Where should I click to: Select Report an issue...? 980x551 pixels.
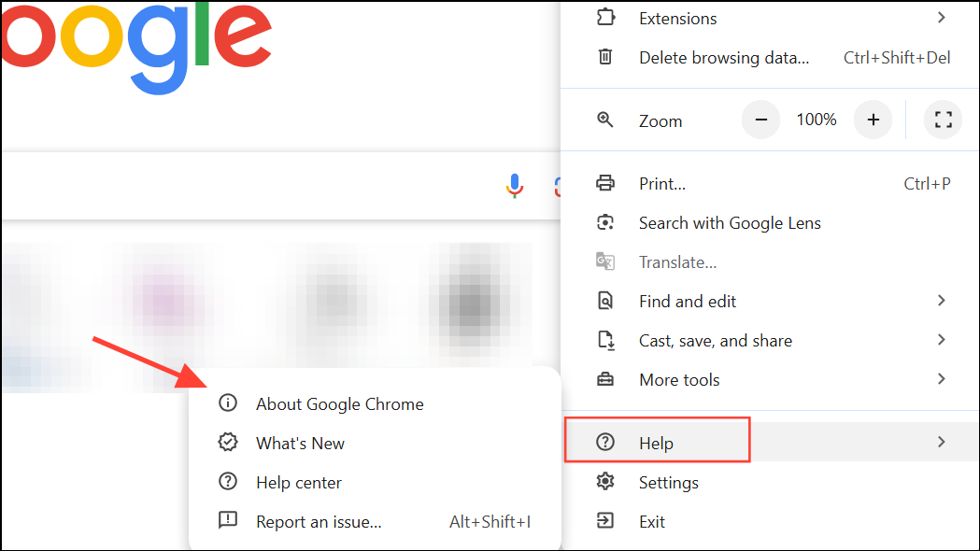(x=375, y=522)
